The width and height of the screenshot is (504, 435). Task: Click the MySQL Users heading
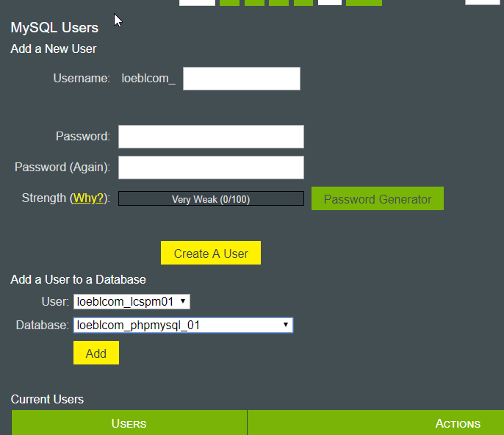tap(54, 28)
